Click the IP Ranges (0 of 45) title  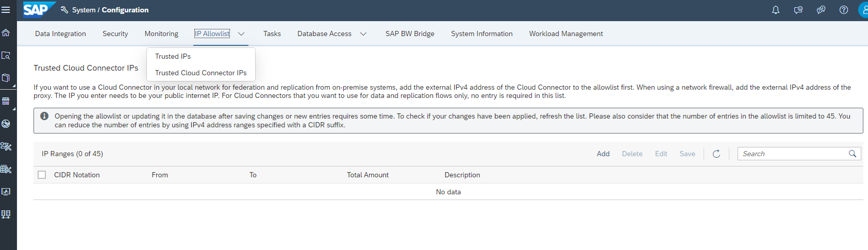72,154
